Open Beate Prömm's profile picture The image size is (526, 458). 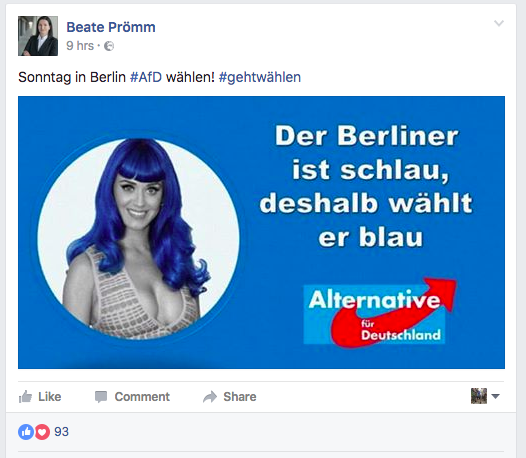click(x=38, y=36)
